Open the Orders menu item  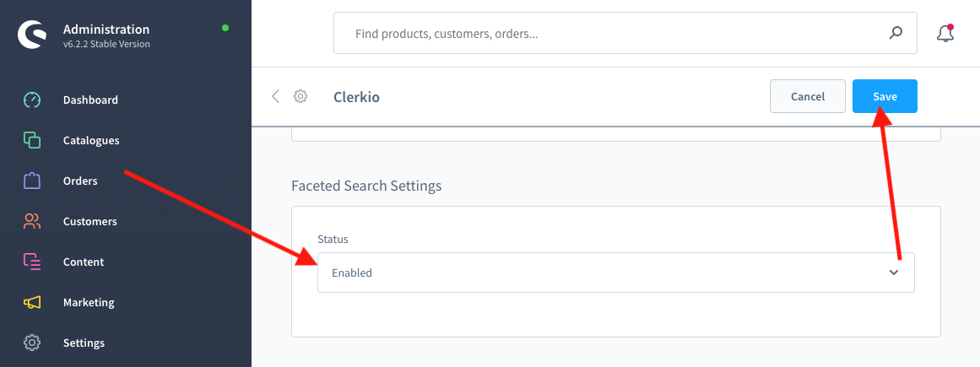tap(80, 181)
